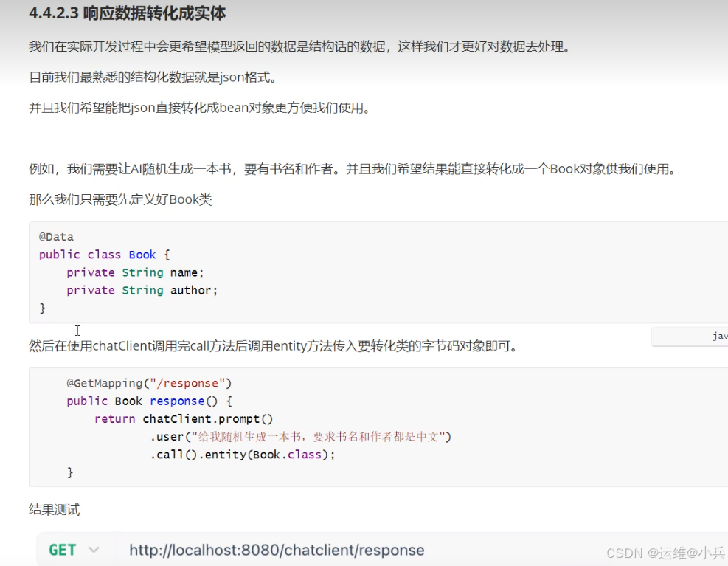Click the 'public class Book {' line
Image resolution: width=728 pixels, height=566 pixels.
click(x=105, y=255)
